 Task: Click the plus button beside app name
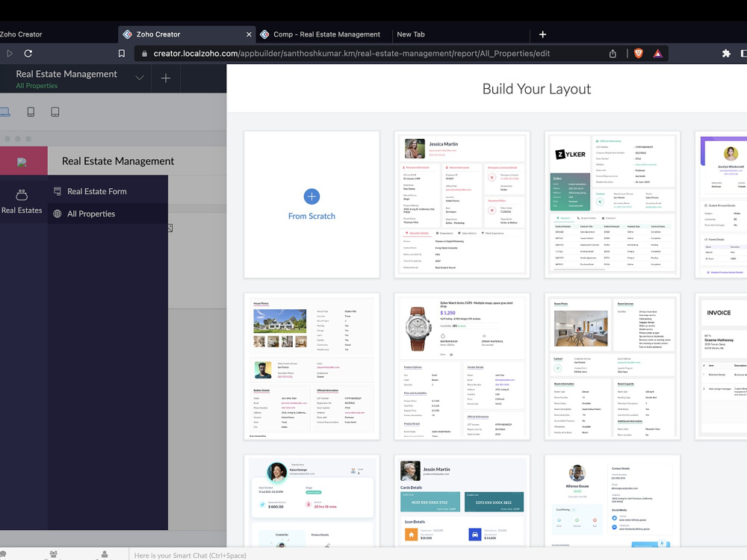pos(165,78)
